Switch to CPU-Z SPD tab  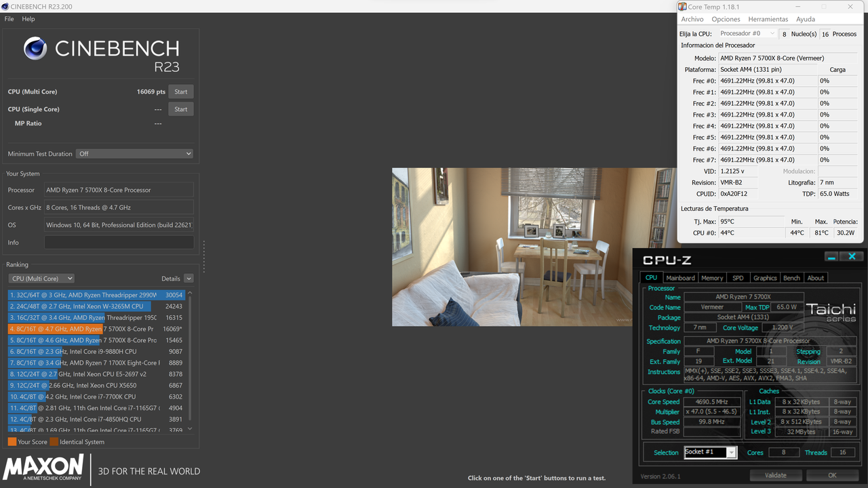point(738,278)
